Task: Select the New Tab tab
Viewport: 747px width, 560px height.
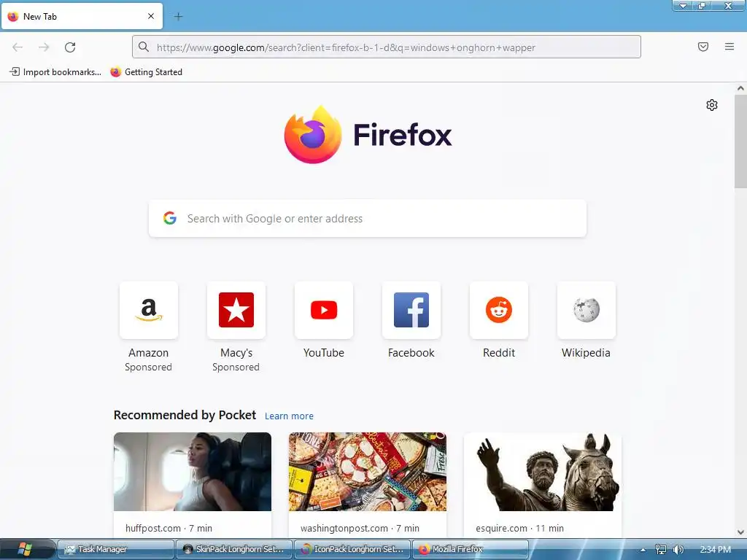Action: tap(82, 16)
